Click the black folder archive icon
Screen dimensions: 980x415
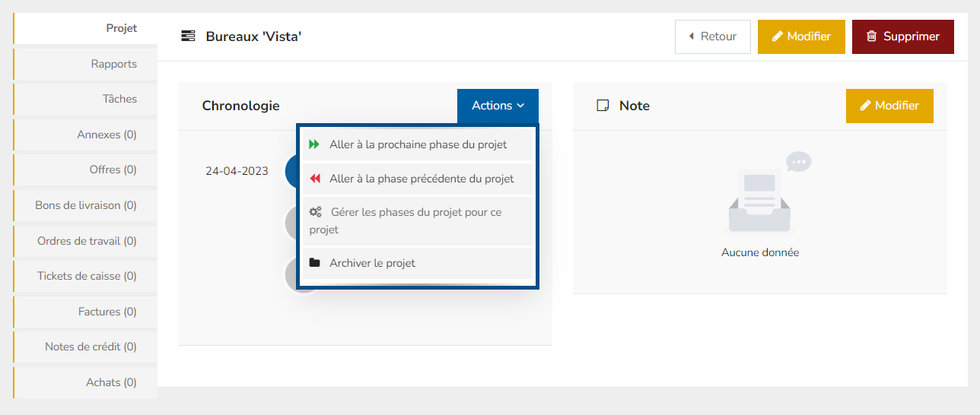[314, 263]
